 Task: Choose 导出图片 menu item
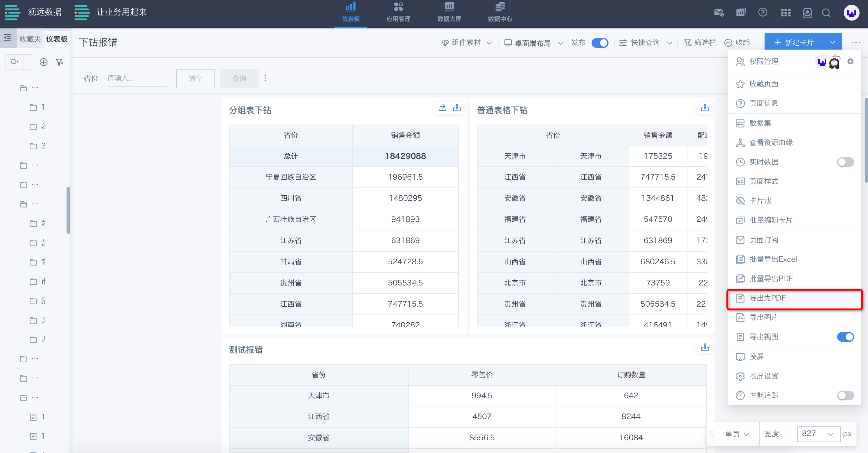[795, 318]
